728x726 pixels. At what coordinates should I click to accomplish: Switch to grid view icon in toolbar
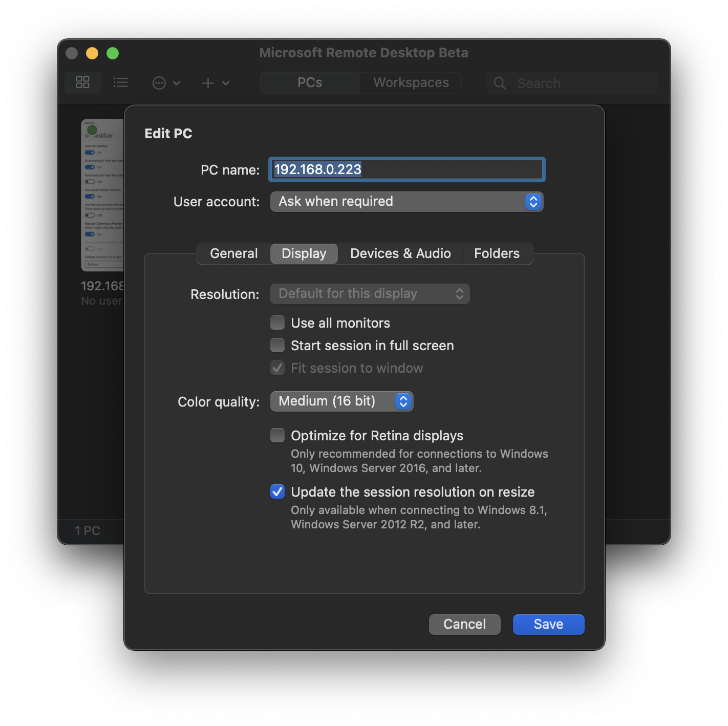click(x=83, y=82)
